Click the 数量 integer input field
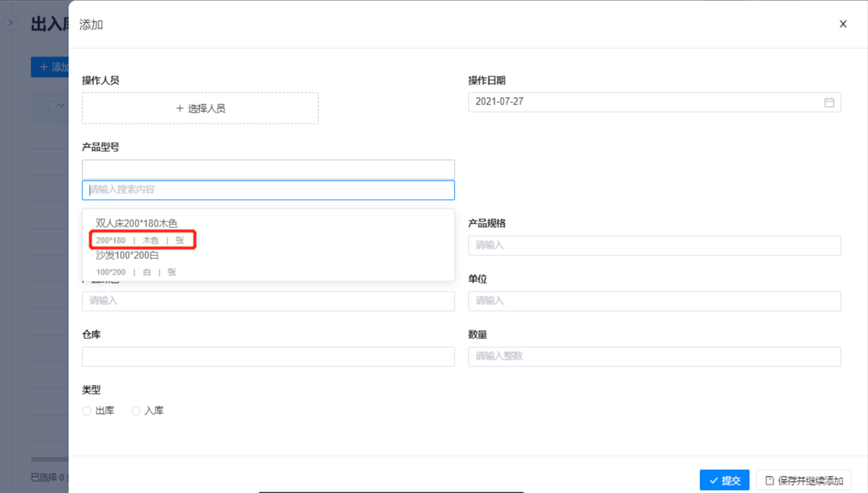The image size is (868, 493). click(654, 357)
